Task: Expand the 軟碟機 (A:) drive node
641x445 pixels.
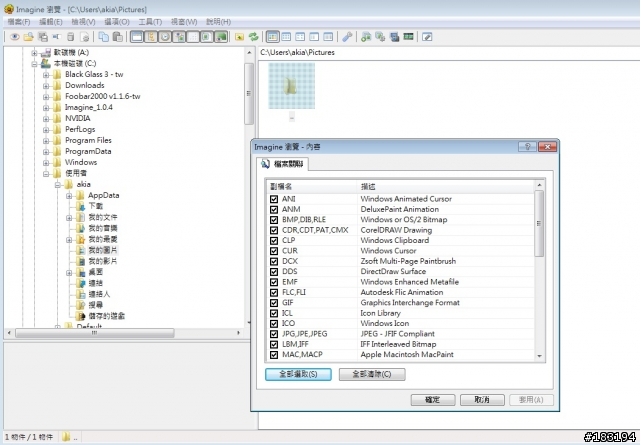Action: pyautogui.click(x=35, y=52)
